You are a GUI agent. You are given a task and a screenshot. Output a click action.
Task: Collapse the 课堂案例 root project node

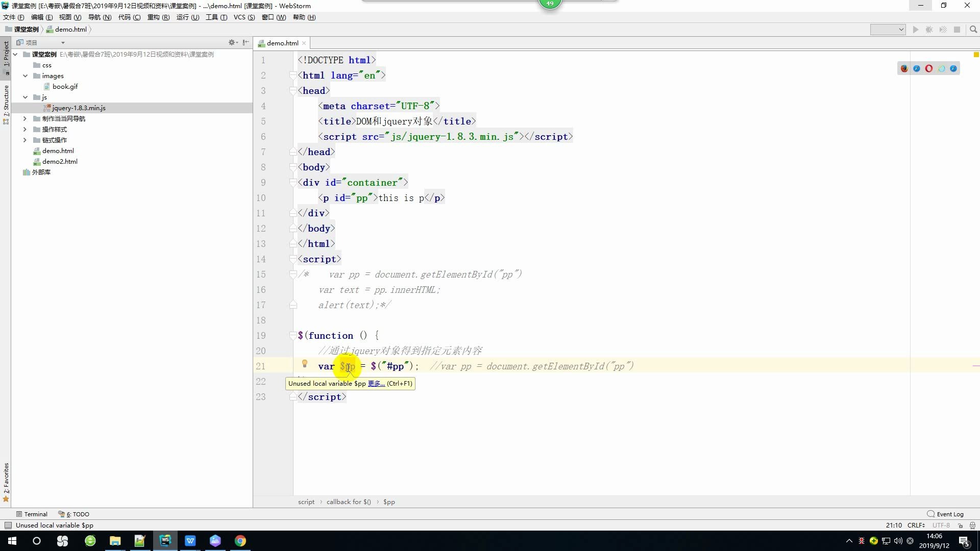pos(15,54)
